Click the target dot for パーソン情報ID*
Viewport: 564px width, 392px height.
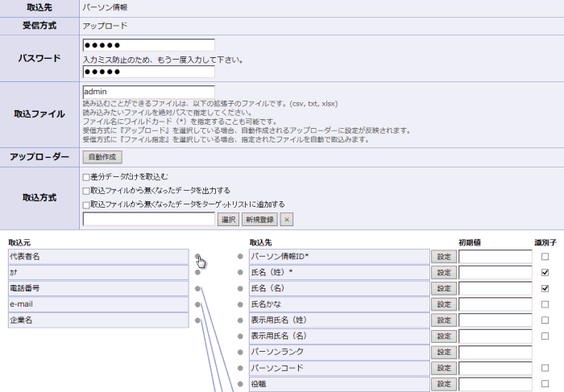pos(240,257)
